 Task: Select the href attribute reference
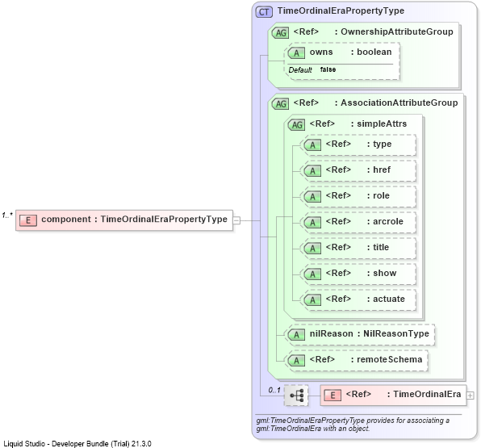tap(358, 170)
